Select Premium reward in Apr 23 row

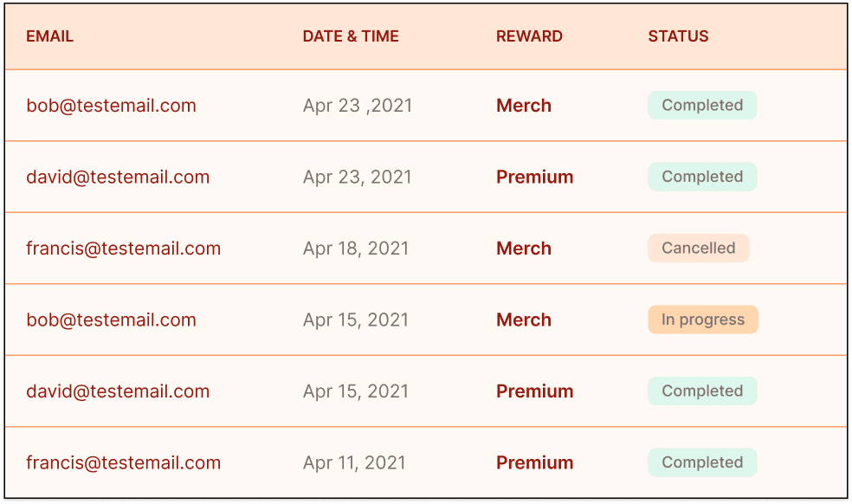tap(535, 177)
